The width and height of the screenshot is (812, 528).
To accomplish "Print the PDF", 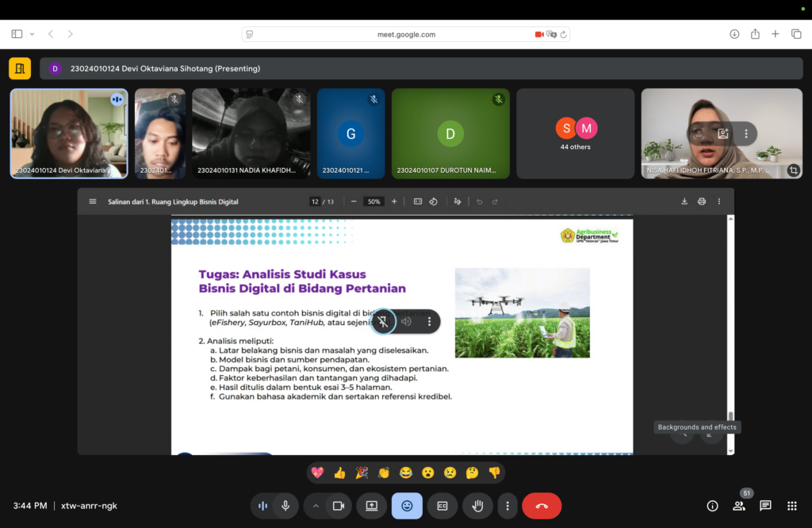I will [x=702, y=201].
